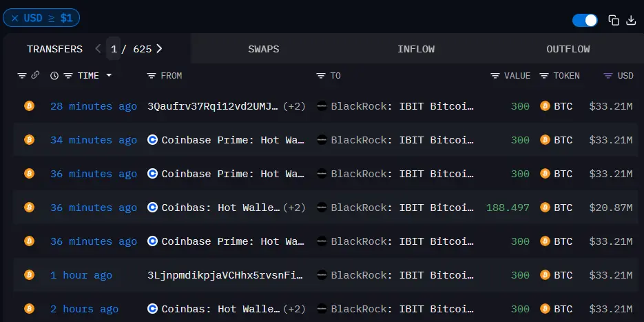Click BTC token icon in 1 hour row
The height and width of the screenshot is (322, 644).
545,274
